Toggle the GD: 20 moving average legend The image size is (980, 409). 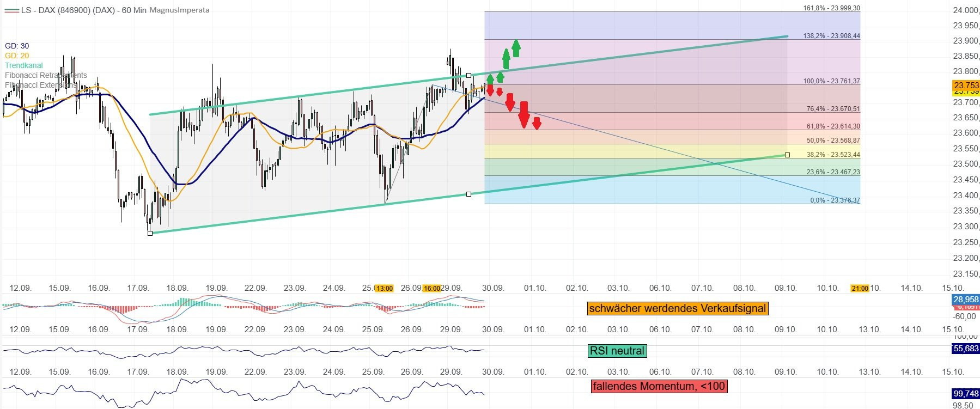coord(17,56)
